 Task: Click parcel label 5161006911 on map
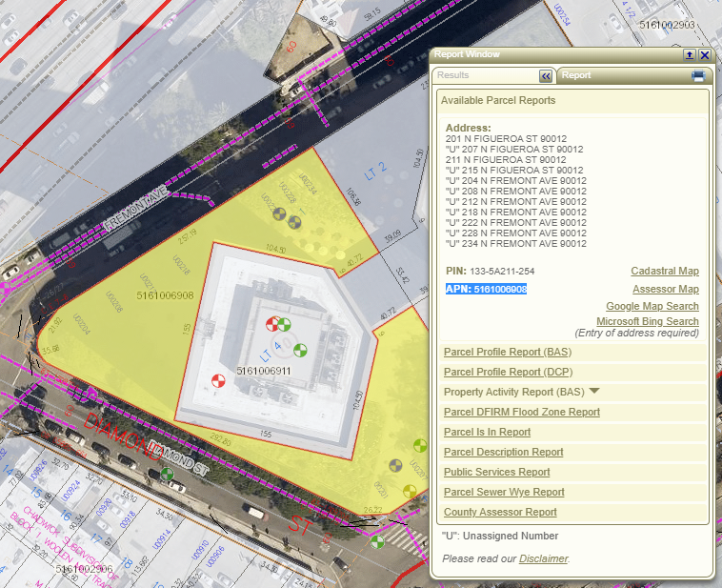click(x=264, y=371)
